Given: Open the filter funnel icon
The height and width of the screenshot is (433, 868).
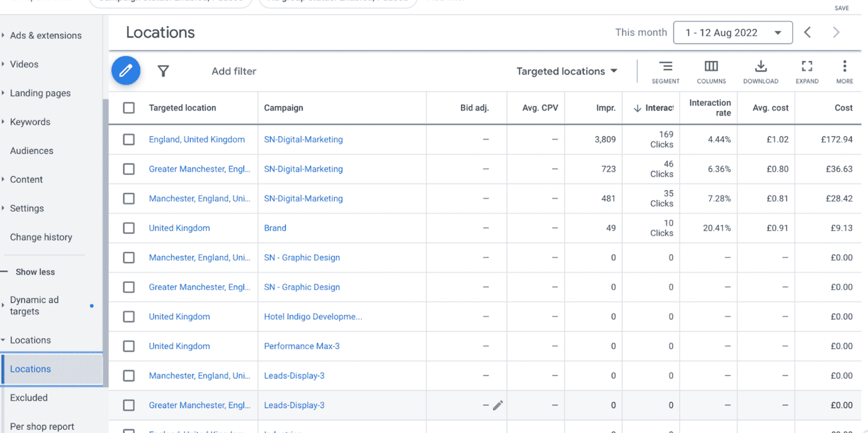Looking at the screenshot, I should [163, 71].
